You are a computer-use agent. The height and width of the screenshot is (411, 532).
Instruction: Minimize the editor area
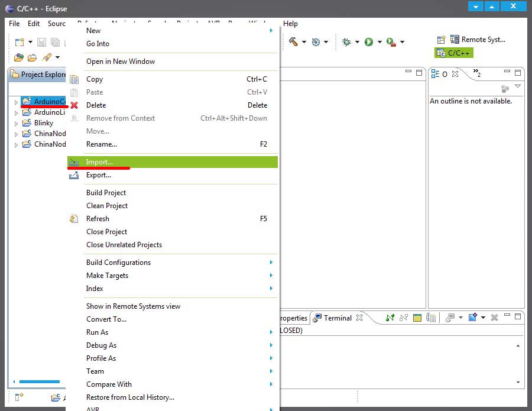point(408,72)
